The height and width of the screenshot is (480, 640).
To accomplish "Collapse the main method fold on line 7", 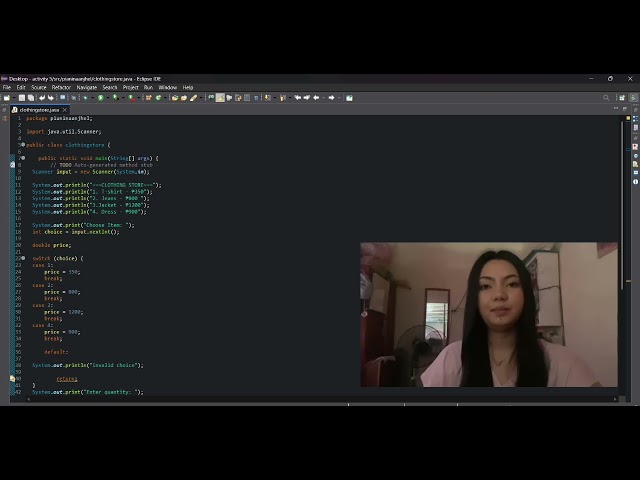I will pos(23,158).
